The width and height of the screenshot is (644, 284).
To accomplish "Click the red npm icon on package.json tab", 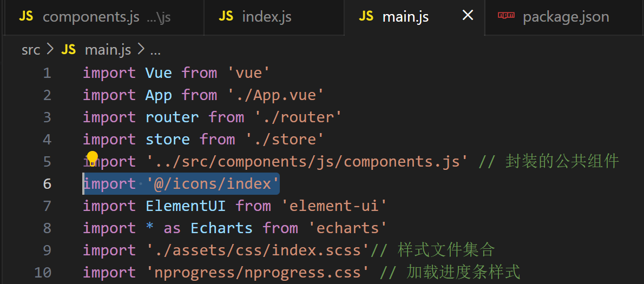I will coord(506,16).
